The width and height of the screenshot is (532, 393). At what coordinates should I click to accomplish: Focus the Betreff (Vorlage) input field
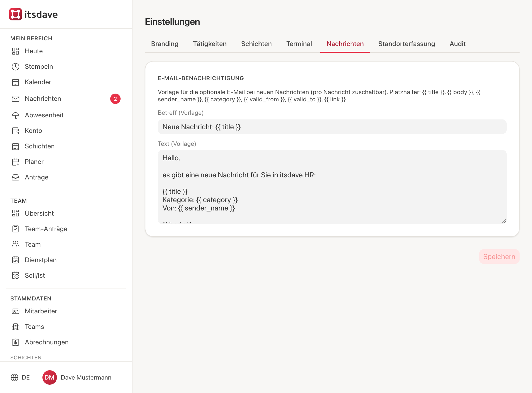point(332,127)
